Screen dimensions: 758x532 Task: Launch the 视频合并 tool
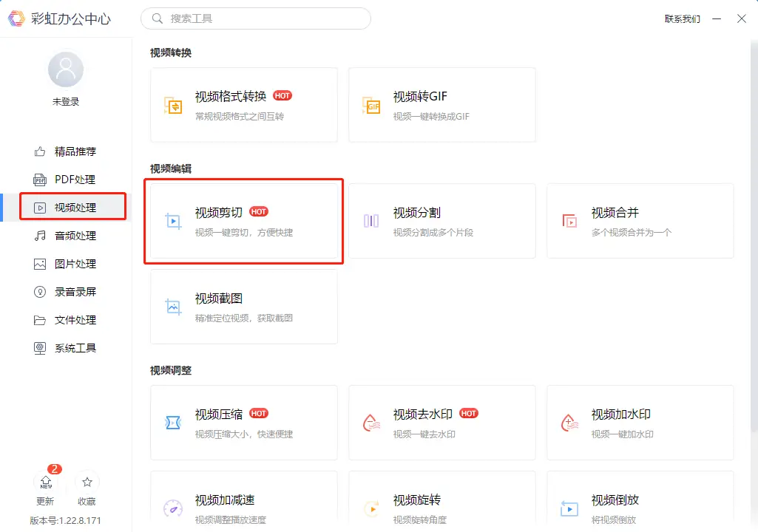click(640, 221)
